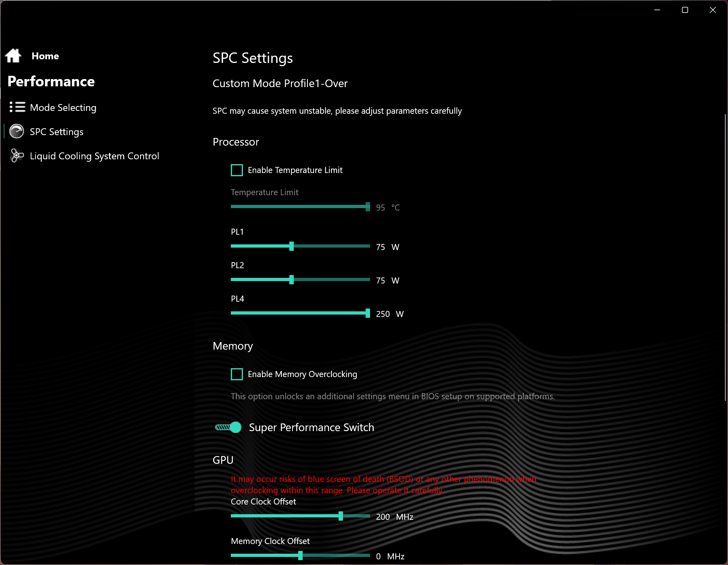Click the PL4 power slider
The image size is (728, 565).
click(300, 313)
